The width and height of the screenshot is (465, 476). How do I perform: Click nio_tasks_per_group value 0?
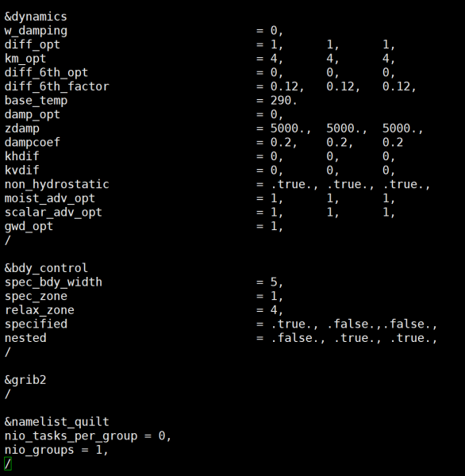point(162,436)
